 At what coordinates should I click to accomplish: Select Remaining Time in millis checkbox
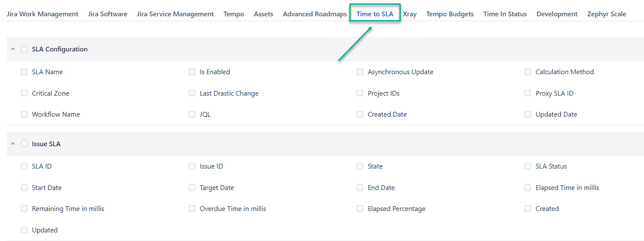pos(24,209)
